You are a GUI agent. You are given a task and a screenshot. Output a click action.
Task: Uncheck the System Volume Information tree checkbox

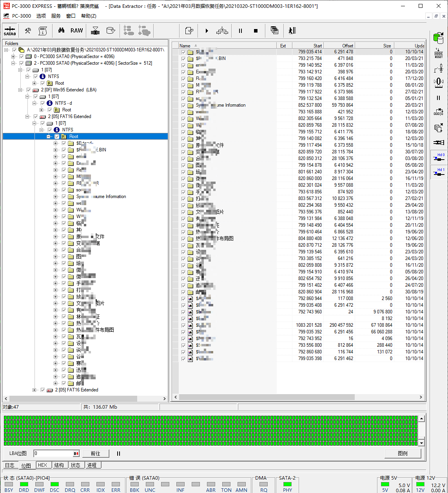pyautogui.click(x=64, y=196)
